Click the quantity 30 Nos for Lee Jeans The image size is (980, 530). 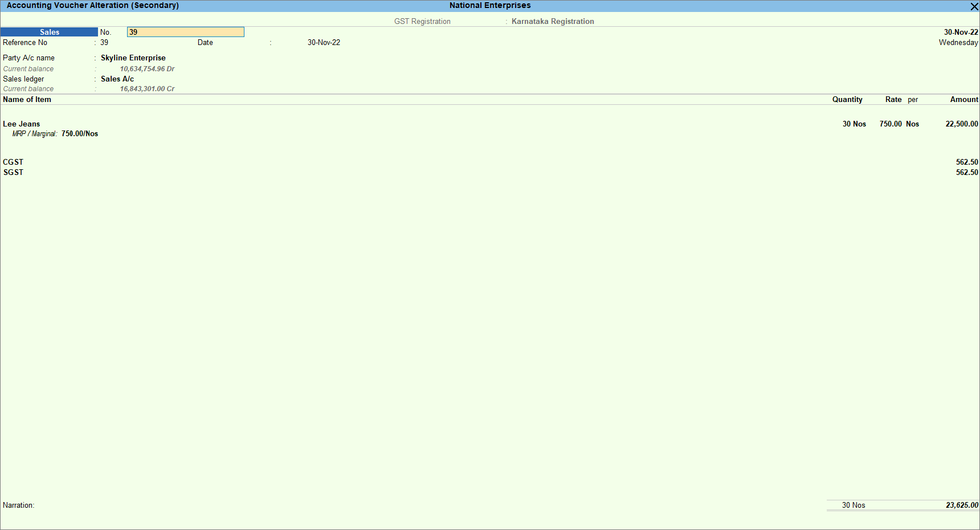pos(854,124)
